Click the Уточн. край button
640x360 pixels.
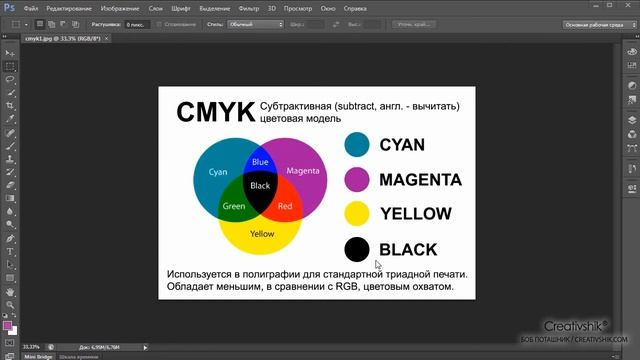(x=414, y=24)
